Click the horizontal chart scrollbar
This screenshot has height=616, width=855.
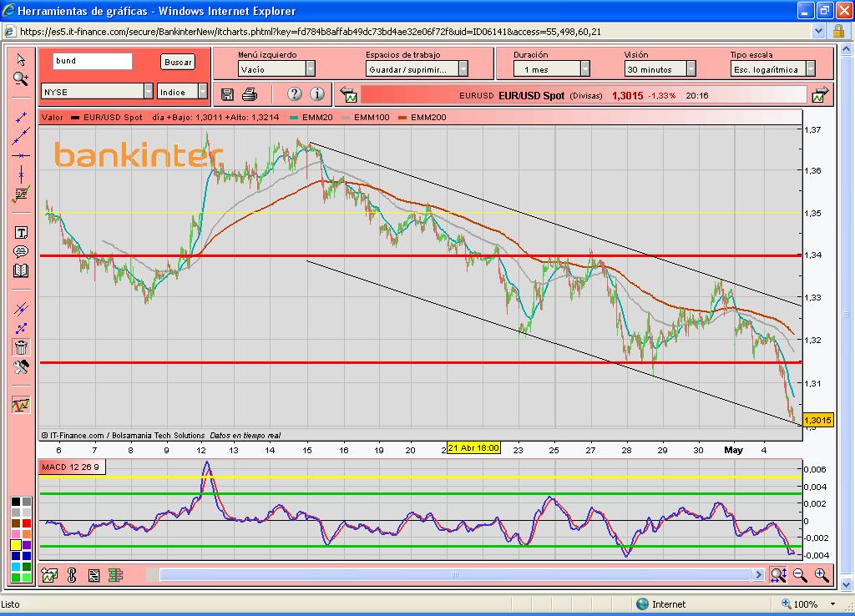click(x=456, y=574)
